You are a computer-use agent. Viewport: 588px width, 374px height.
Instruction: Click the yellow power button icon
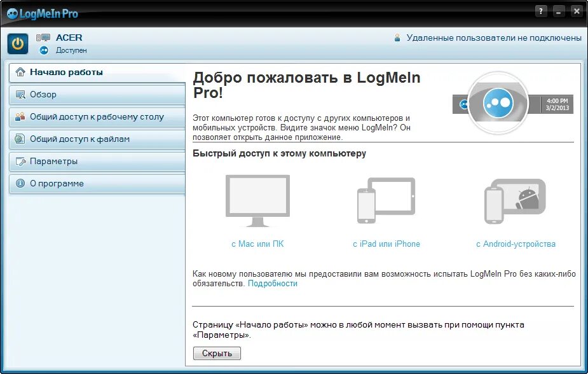tap(18, 44)
